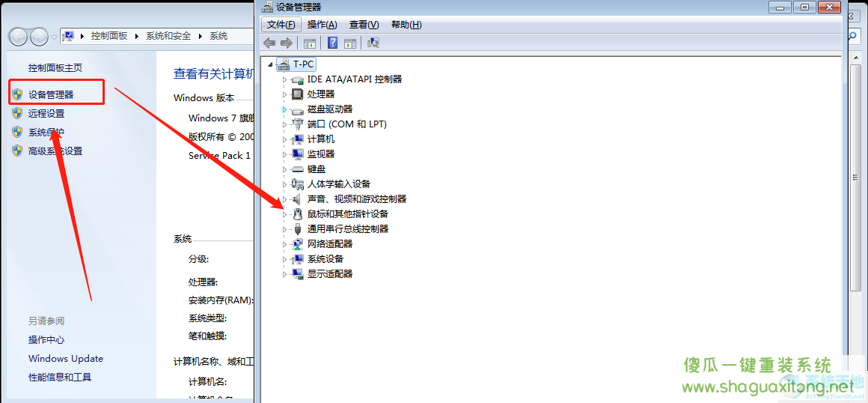Collapse the T-PC root node
Screen dimensions: 868x403
tap(270, 65)
